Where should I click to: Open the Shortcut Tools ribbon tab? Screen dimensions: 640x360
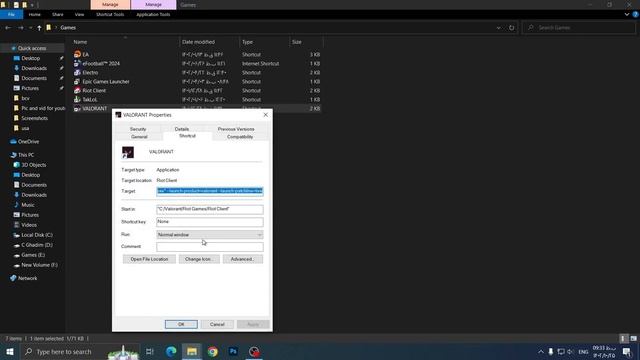pos(110,14)
